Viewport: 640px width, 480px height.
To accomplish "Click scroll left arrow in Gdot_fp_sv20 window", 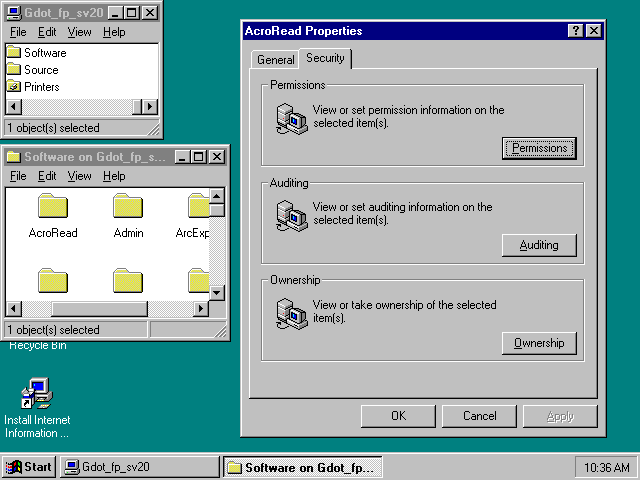I will [14, 107].
